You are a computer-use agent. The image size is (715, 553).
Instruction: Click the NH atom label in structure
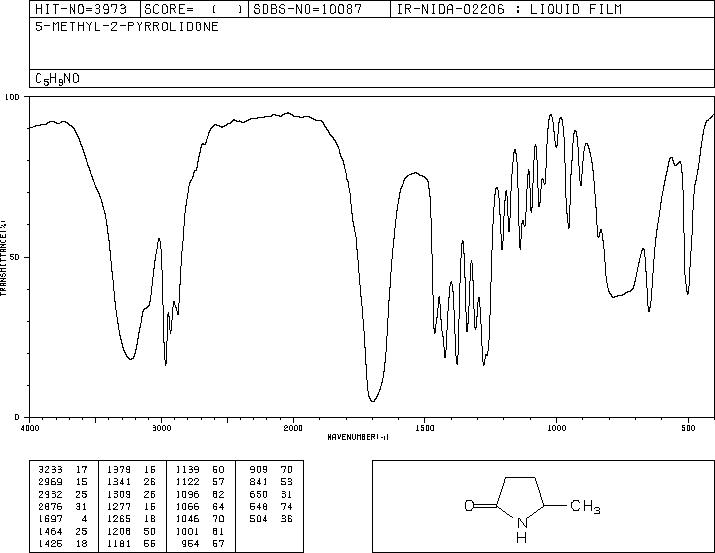coord(522,530)
